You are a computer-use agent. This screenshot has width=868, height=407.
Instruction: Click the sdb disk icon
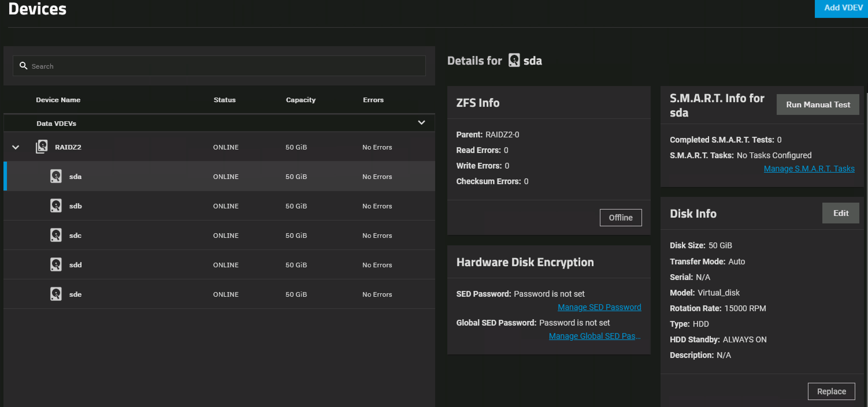point(56,206)
